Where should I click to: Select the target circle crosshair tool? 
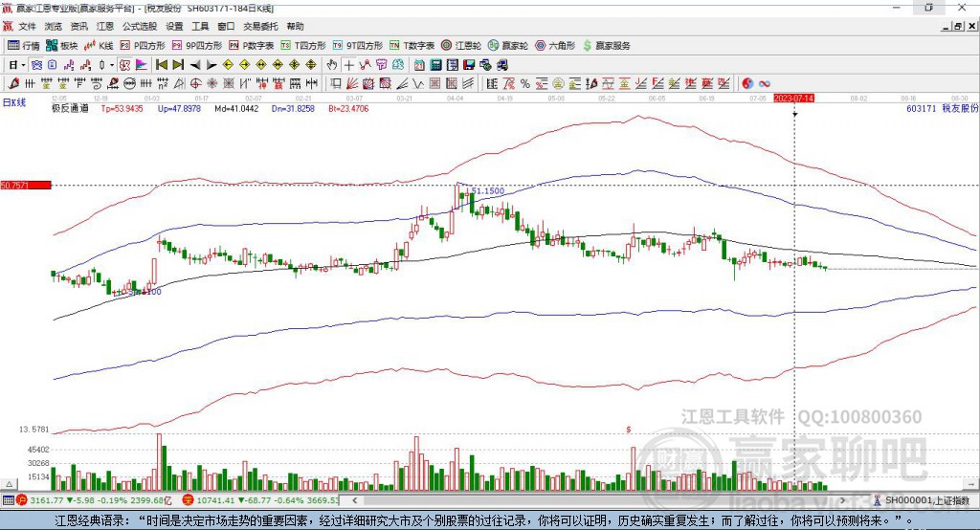(195, 83)
